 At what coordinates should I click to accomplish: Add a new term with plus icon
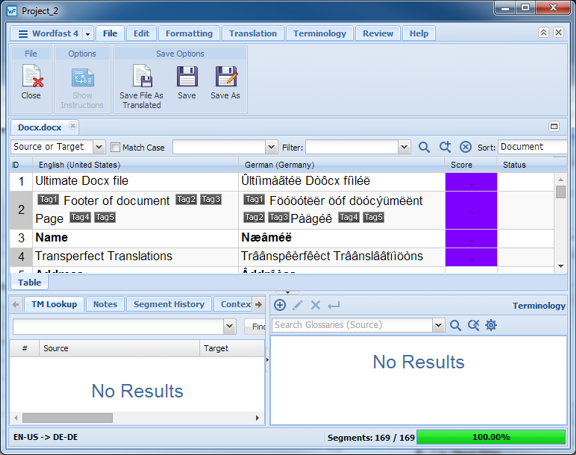pyautogui.click(x=280, y=305)
